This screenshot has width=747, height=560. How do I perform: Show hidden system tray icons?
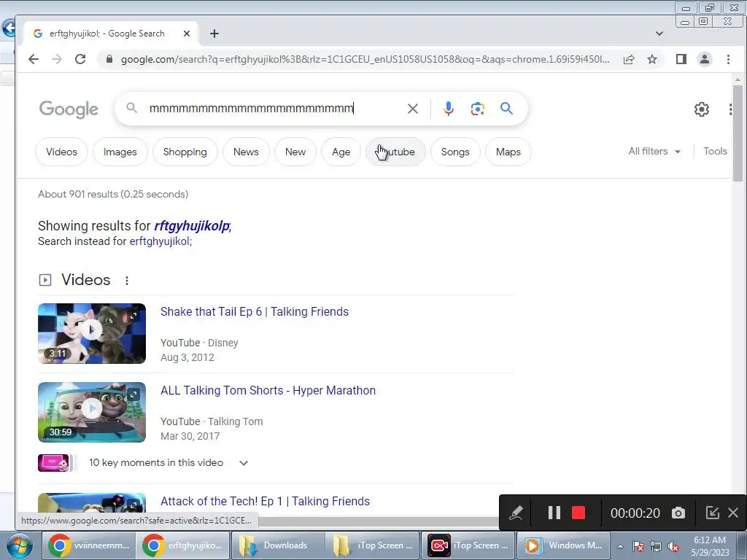[x=620, y=546]
